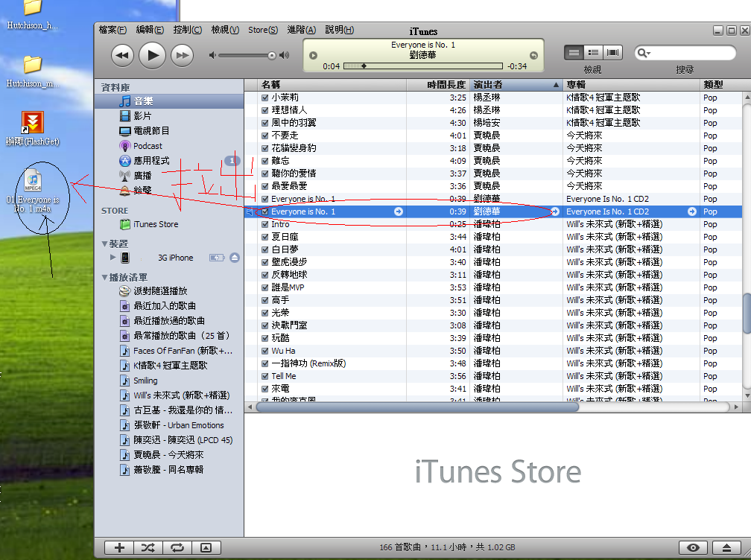Collapse the 裝置 devices section
The height and width of the screenshot is (560, 751).
coord(105,244)
